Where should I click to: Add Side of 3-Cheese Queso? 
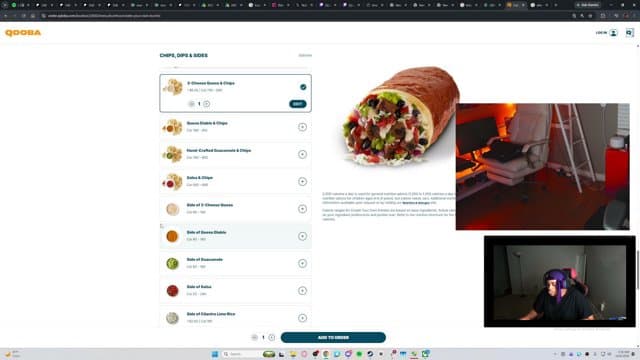[x=302, y=209]
